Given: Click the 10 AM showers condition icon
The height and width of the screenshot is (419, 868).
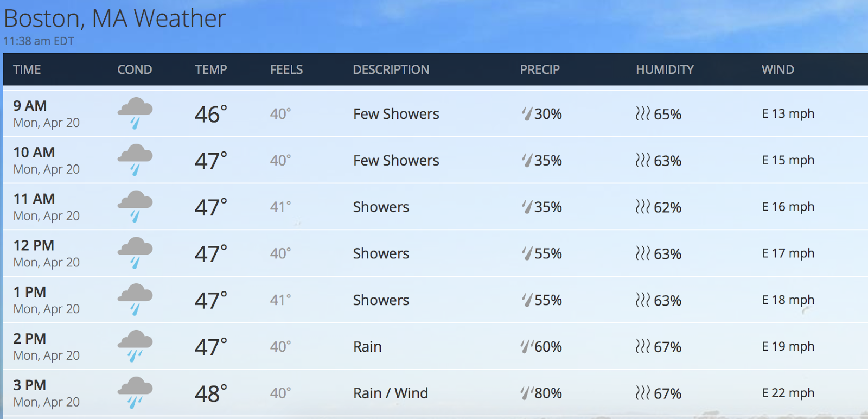Looking at the screenshot, I should click(x=135, y=160).
